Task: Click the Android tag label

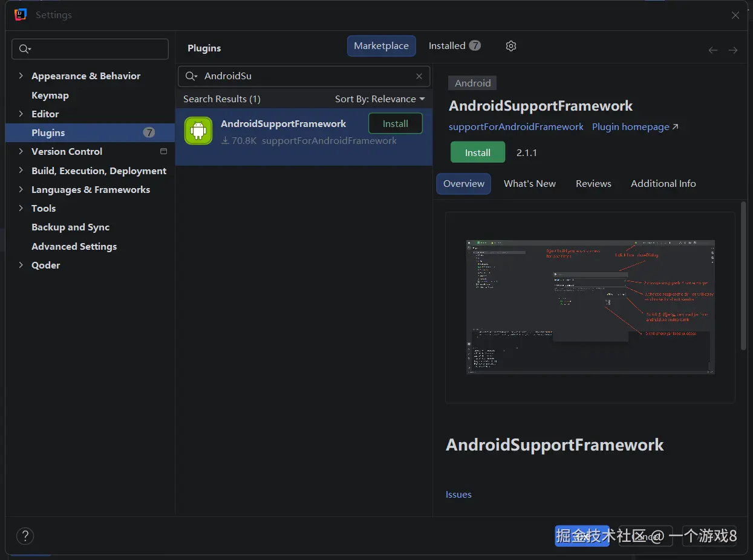Action: (472, 83)
